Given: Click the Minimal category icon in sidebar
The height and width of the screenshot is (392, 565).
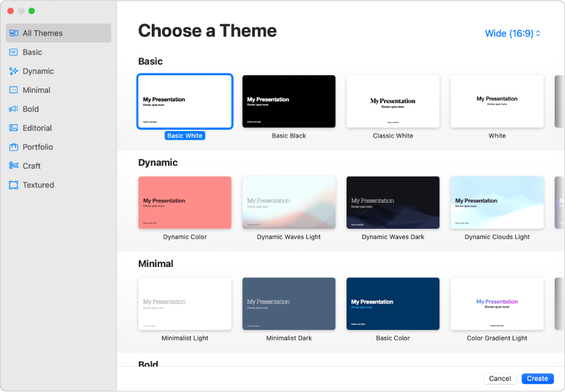Looking at the screenshot, I should click(14, 90).
